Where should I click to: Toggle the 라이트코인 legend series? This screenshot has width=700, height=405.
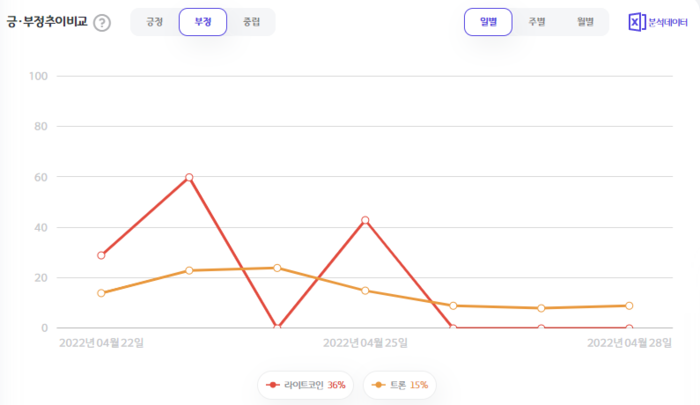click(x=305, y=385)
